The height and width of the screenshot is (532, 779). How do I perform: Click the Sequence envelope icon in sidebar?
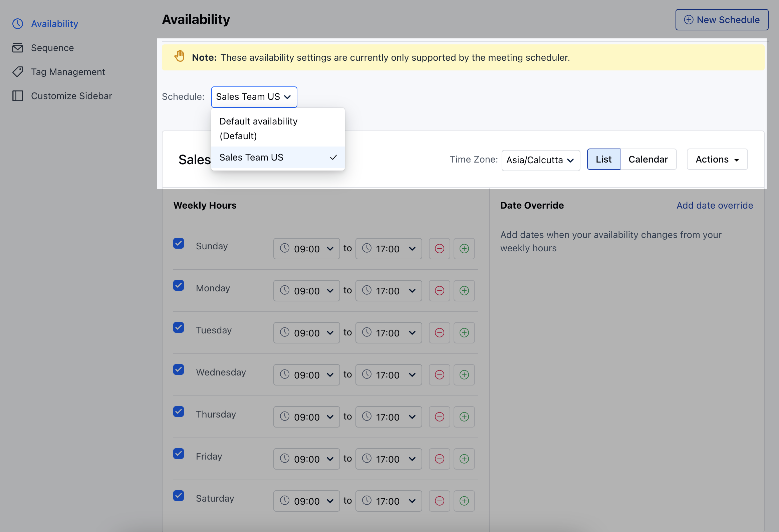[17, 48]
